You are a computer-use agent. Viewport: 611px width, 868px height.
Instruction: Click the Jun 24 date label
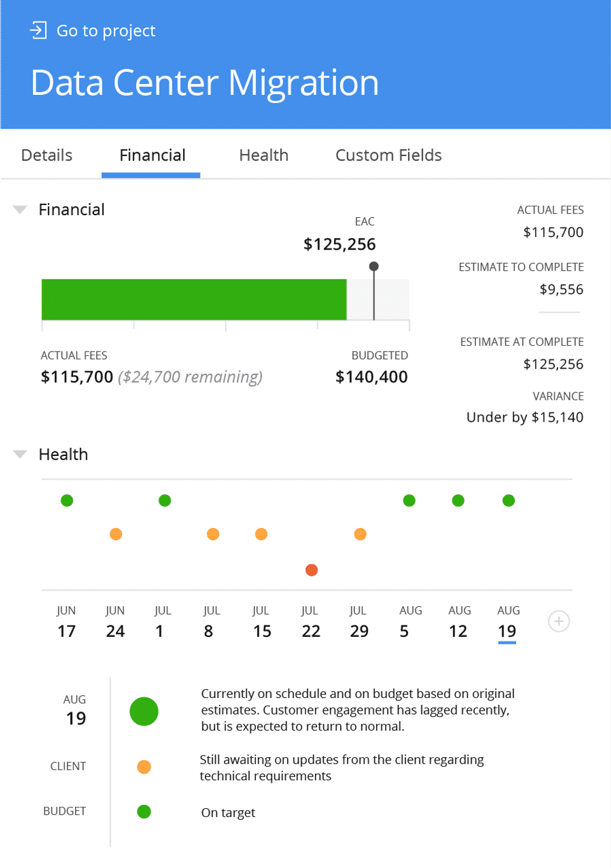click(x=115, y=622)
